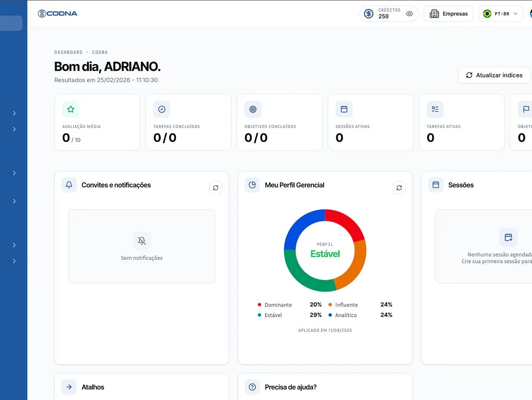Click the APLICADO EM 11/08/2025 caption
Image resolution: width=532 pixels, height=400 pixels.
pos(325,331)
